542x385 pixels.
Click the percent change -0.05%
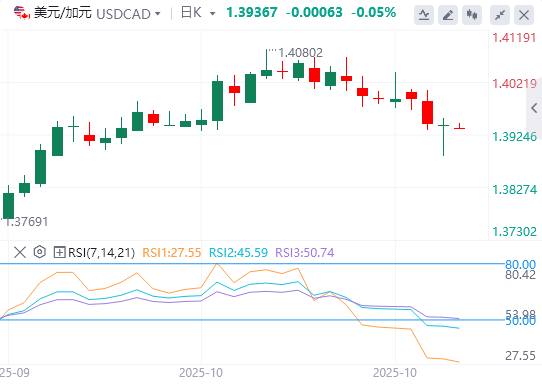pyautogui.click(x=373, y=13)
